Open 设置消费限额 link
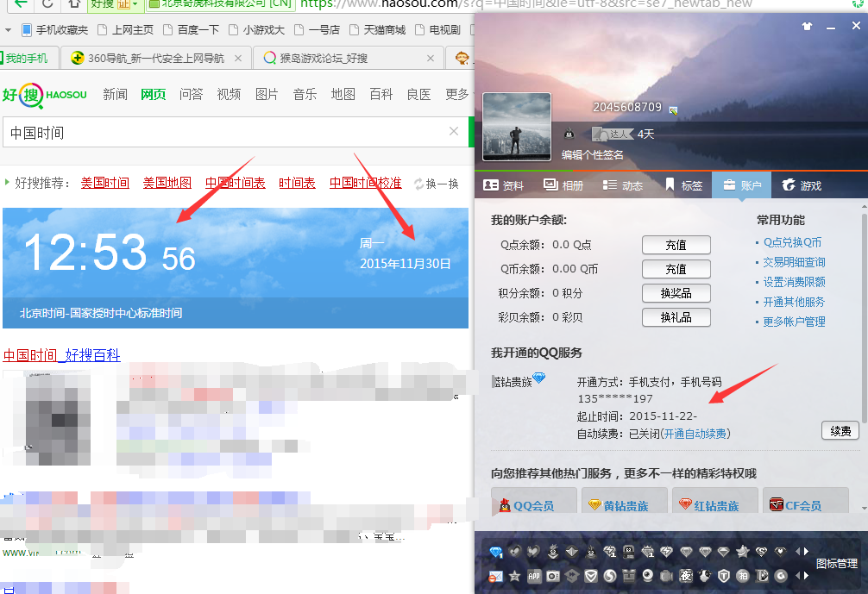 794,282
